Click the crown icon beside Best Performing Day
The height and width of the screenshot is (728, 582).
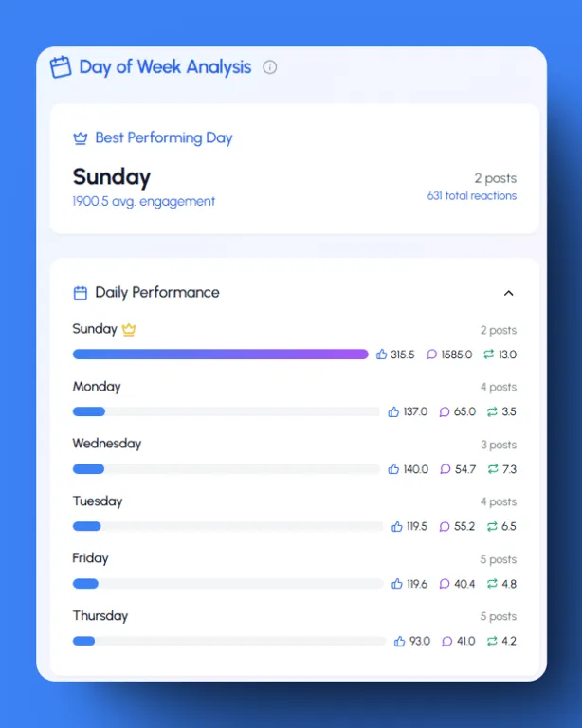coord(81,138)
